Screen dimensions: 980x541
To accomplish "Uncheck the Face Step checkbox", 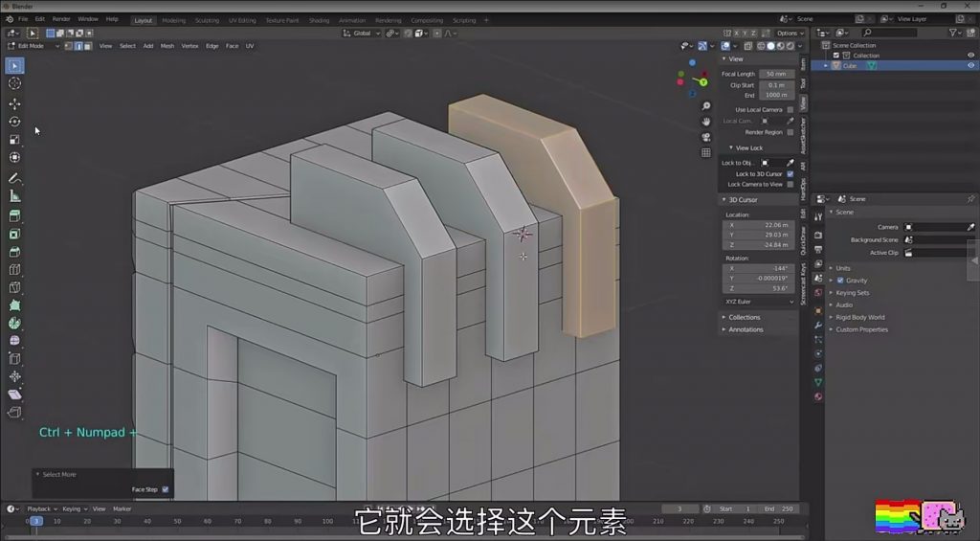I will click(x=166, y=489).
